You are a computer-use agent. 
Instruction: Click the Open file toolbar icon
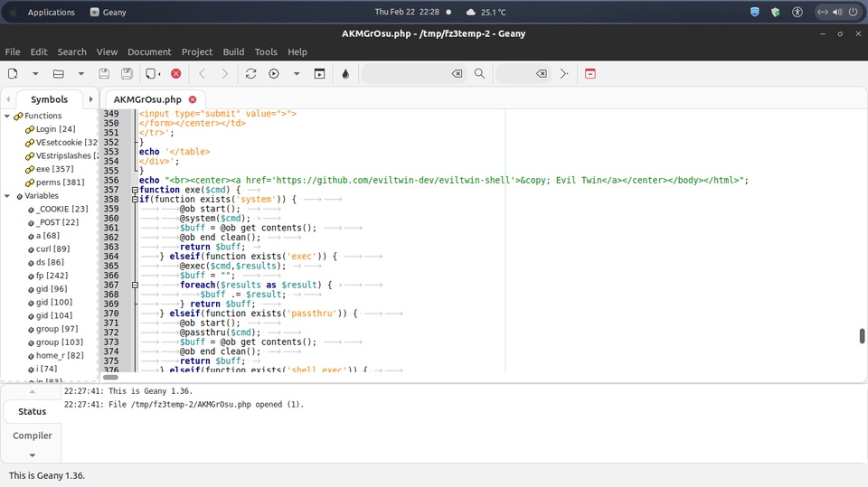[x=58, y=73]
